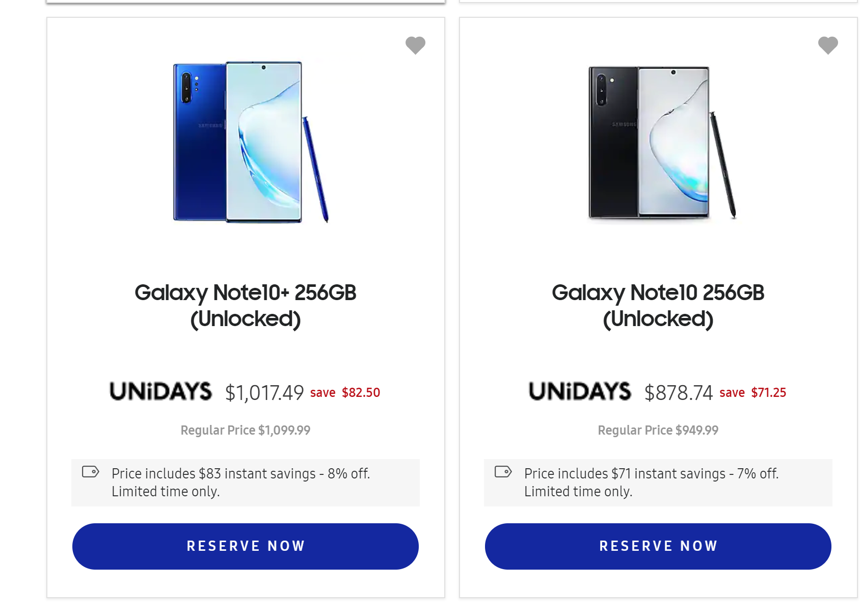Image resolution: width=862 pixels, height=616 pixels.
Task: Click the UNiDAYS logo on the Note10 card
Action: (580, 391)
